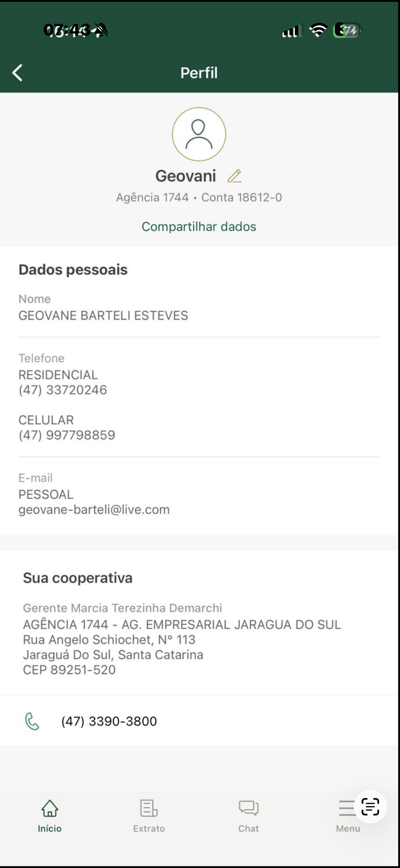Tap the green phone icon
400x868 pixels.
32,721
